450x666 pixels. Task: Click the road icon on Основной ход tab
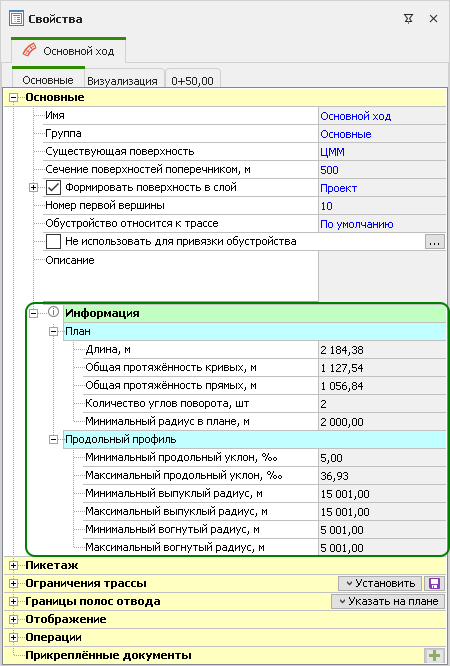tap(30, 51)
